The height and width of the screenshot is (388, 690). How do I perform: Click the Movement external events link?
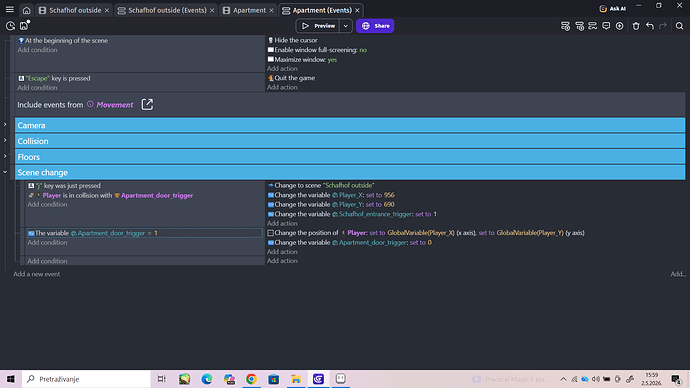[114, 105]
